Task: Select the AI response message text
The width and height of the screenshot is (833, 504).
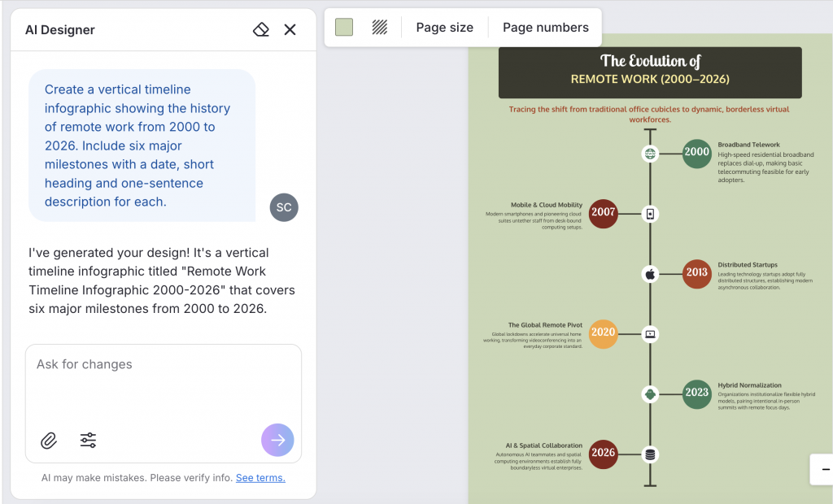Action: tap(162, 280)
